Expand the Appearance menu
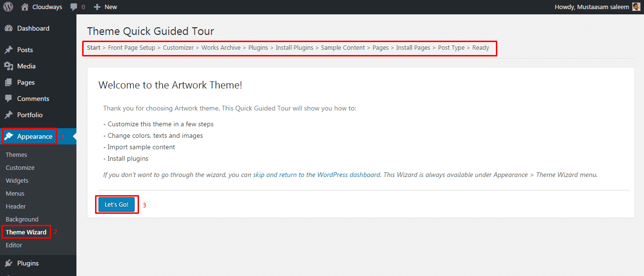The height and width of the screenshot is (276, 644). (34, 136)
